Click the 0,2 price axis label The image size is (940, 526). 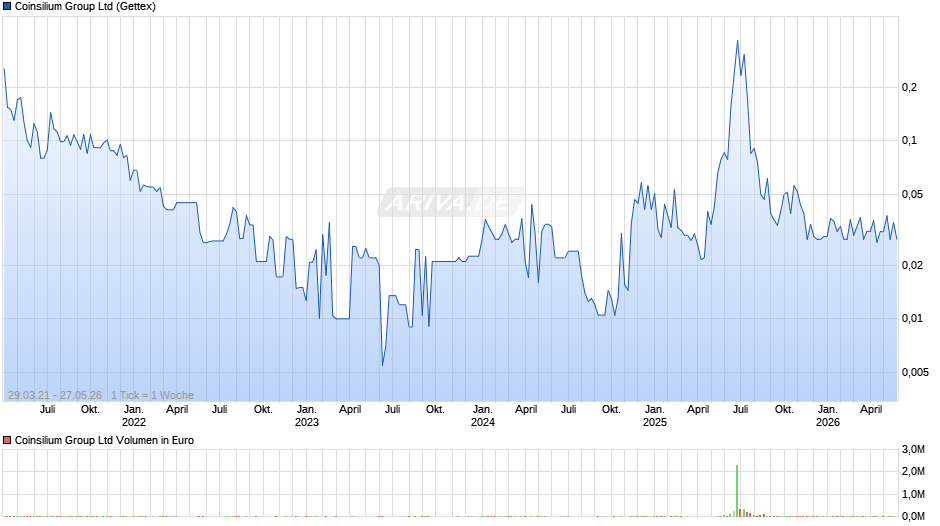(909, 88)
